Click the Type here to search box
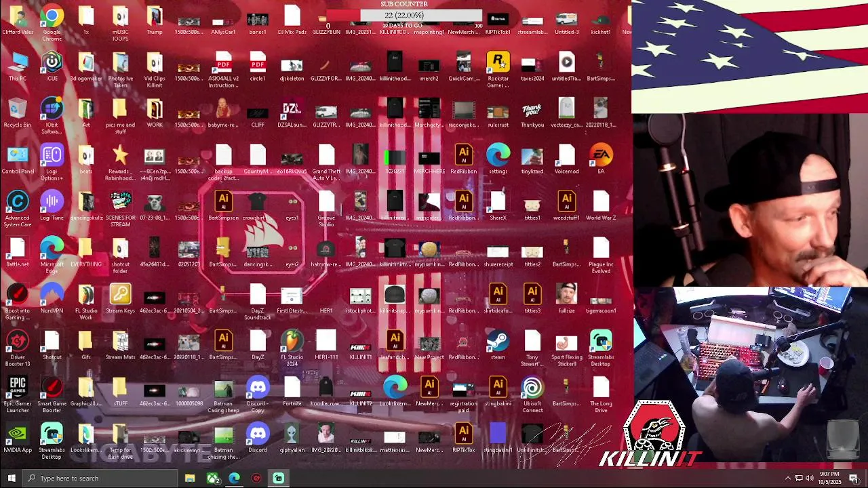The width and height of the screenshot is (868, 488). pyautogui.click(x=100, y=479)
